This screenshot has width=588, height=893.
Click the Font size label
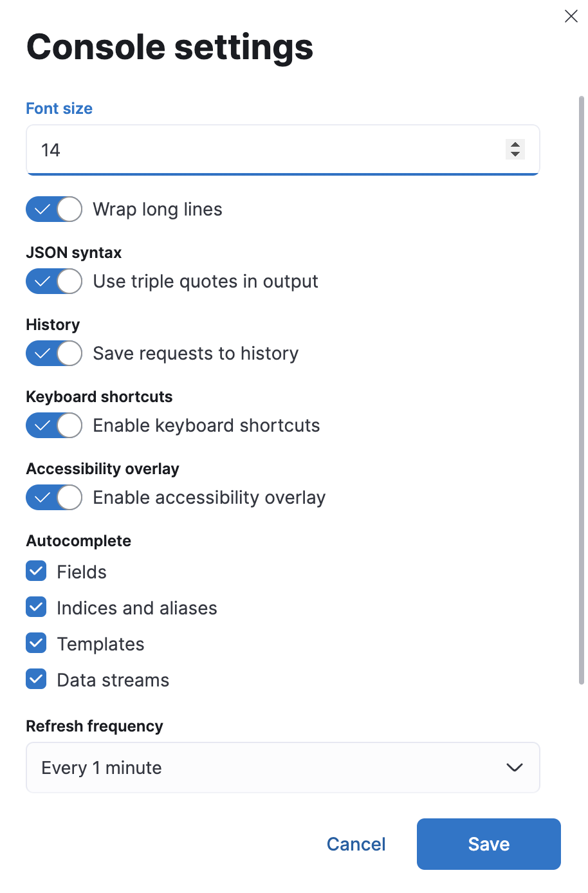point(59,109)
